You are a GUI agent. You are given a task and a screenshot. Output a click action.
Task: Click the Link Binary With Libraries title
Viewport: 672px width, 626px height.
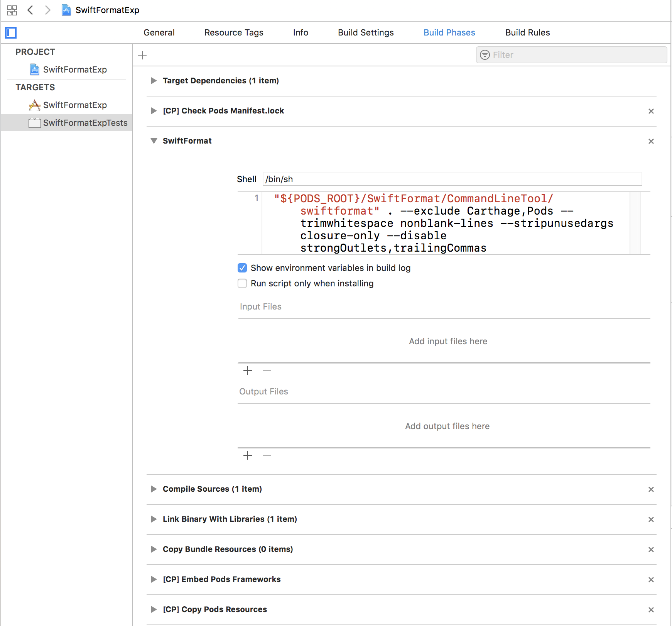230,519
